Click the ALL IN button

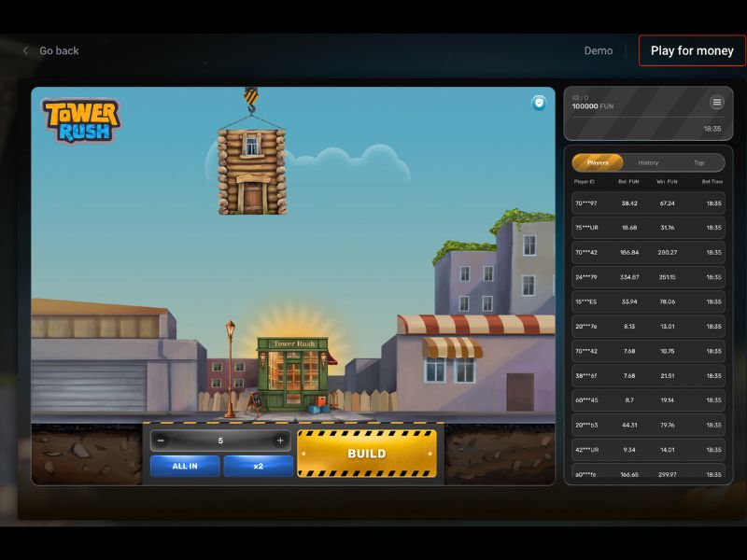click(x=185, y=466)
